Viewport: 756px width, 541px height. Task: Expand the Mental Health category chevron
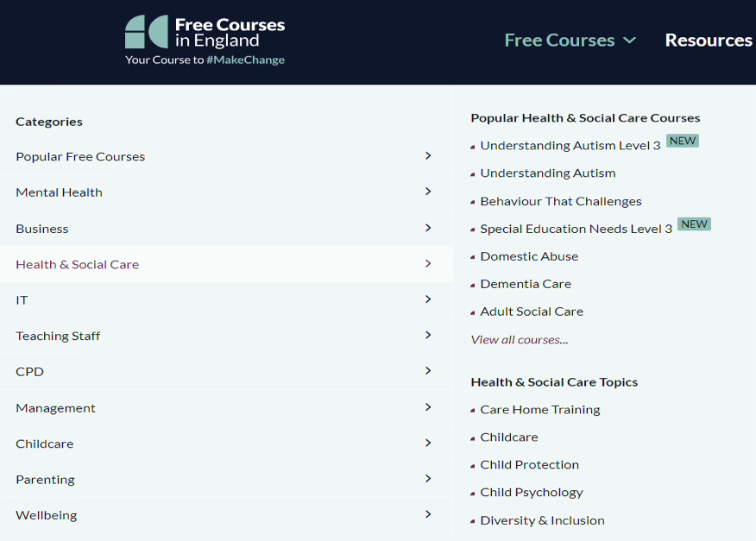coord(428,192)
